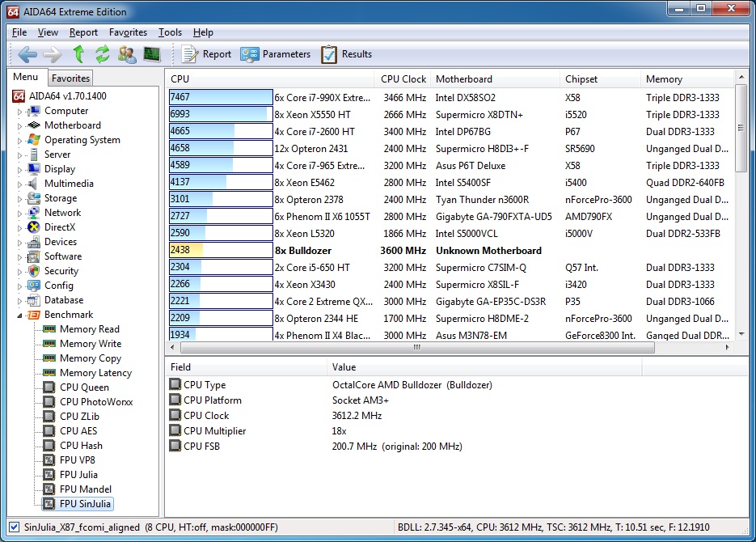Select the Motherboard tree icon
The image size is (756, 542).
(34, 125)
